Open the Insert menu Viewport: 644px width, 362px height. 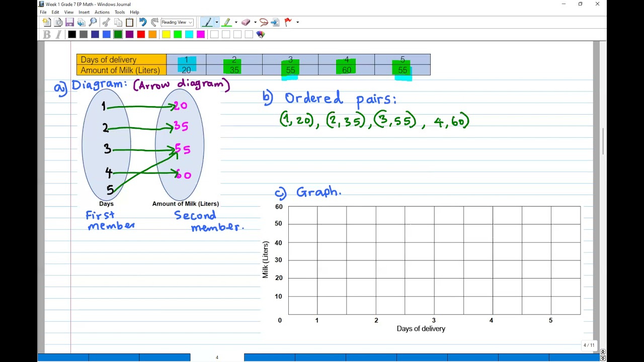[84, 12]
